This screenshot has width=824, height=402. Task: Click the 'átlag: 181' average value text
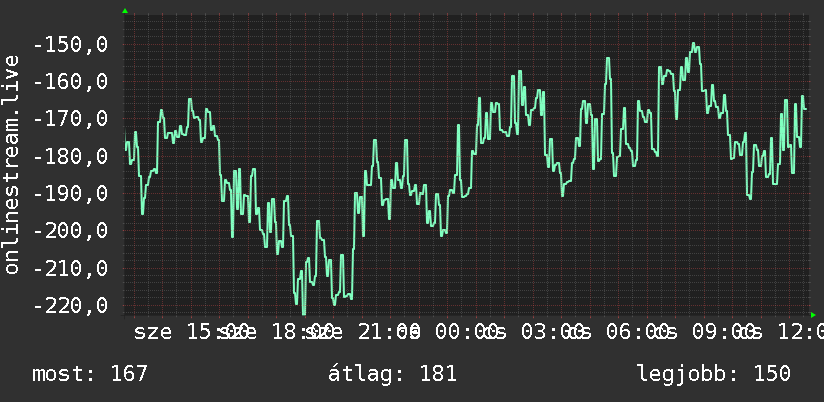pos(393,374)
